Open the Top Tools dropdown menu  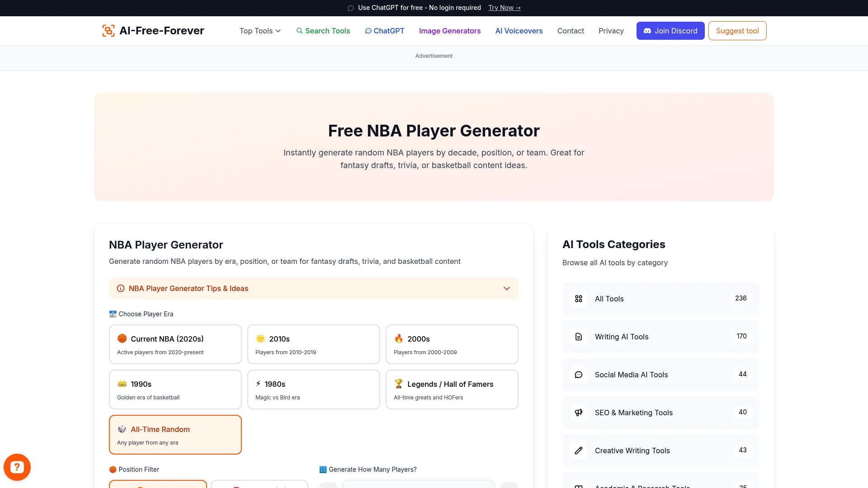(259, 31)
